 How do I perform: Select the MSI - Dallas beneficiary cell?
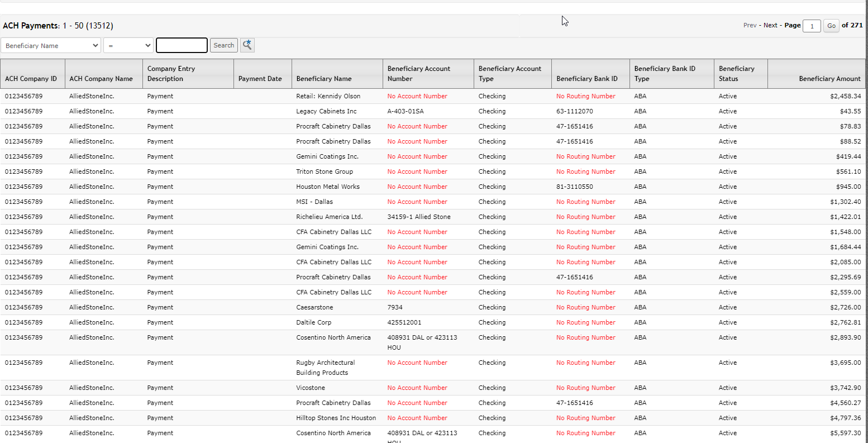pyautogui.click(x=314, y=202)
